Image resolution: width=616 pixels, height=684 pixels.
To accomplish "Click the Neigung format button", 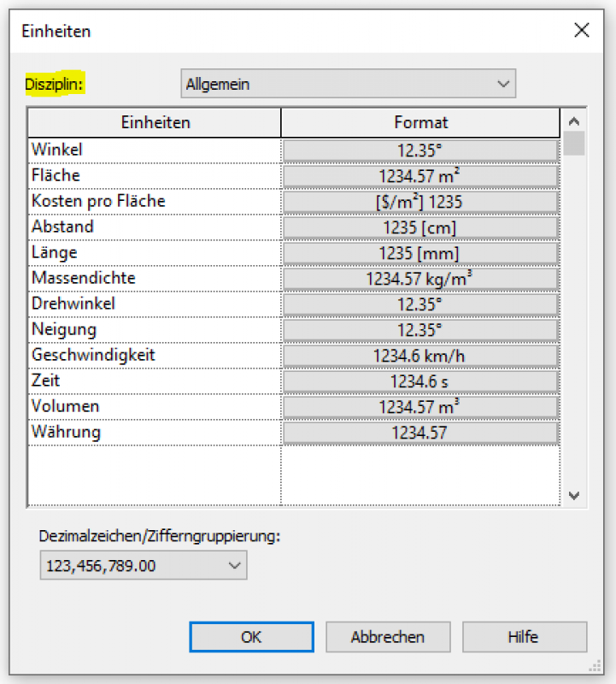I will pos(419,330).
